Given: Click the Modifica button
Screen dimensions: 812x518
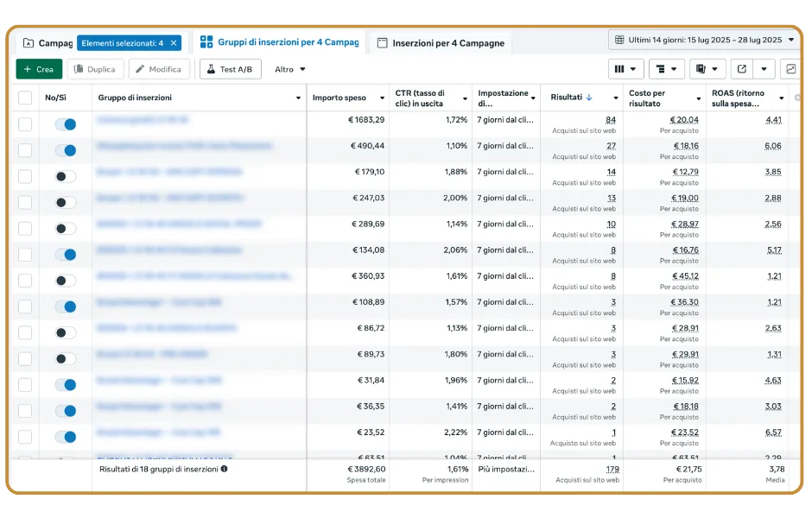Looking at the screenshot, I should [x=159, y=69].
